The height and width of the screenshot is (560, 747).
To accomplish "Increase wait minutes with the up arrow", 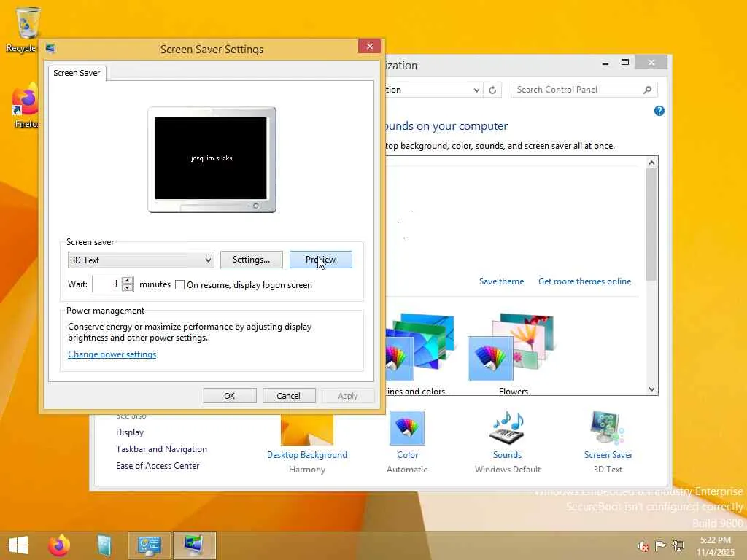I will [128, 281].
